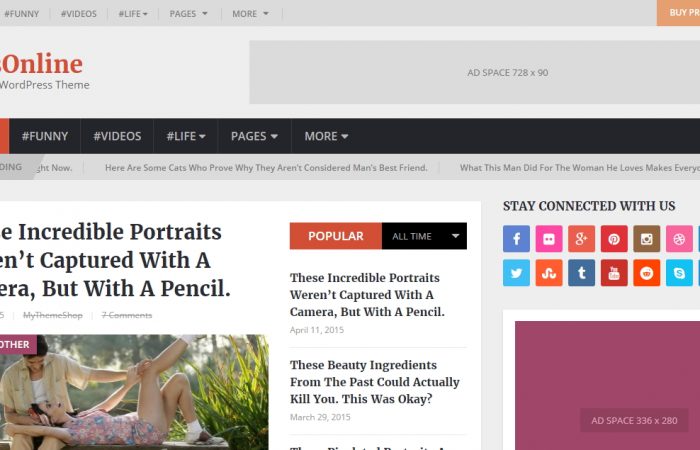Go to #VIDEOS in dark navigation bar

117,136
